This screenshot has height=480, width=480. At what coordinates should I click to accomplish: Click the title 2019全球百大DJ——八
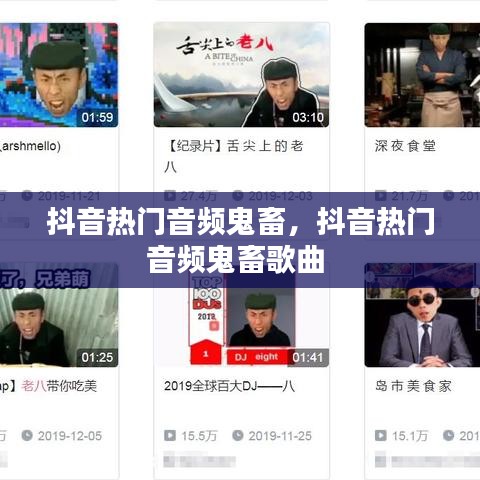coord(229,386)
